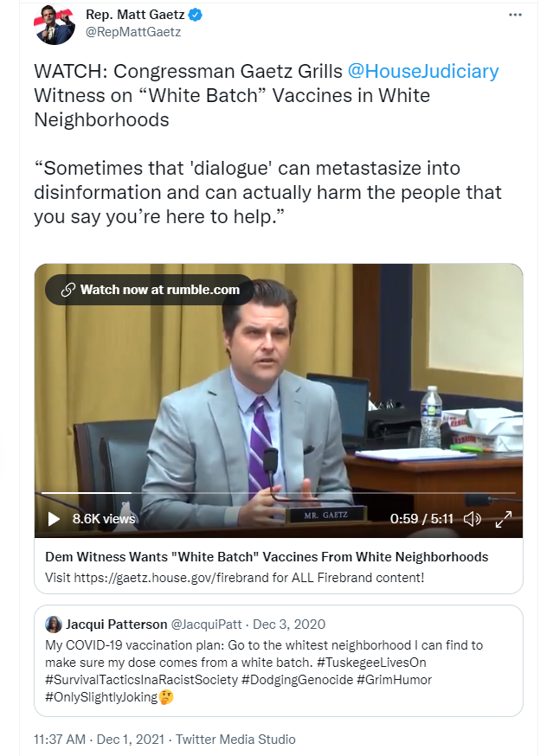Image resolution: width=553 pixels, height=756 pixels.
Task: Open the quoted tweet's Dec 3, 2020 date
Action: pos(289,625)
